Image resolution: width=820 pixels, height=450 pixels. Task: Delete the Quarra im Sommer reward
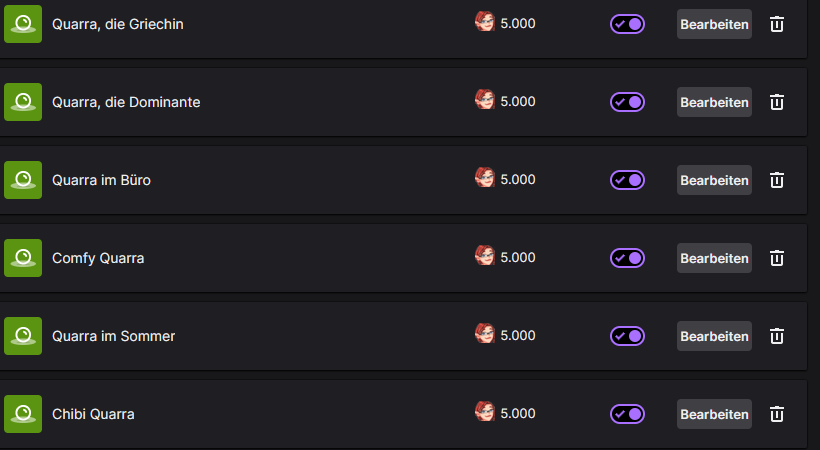point(777,336)
